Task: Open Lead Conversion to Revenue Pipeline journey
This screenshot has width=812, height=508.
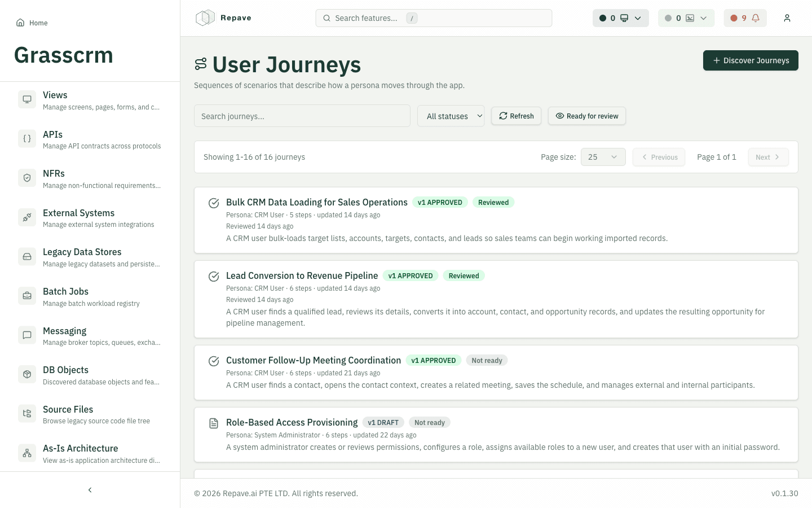Action: tap(302, 275)
